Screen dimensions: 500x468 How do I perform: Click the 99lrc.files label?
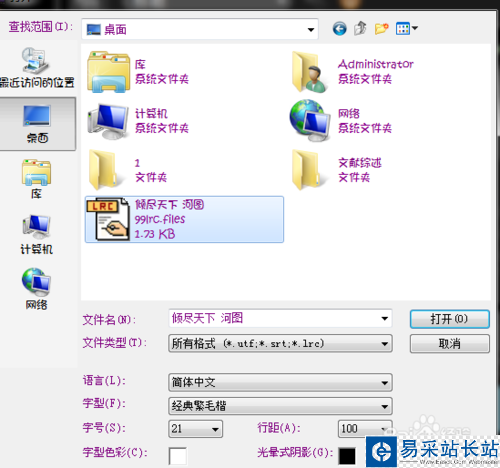coord(160,219)
